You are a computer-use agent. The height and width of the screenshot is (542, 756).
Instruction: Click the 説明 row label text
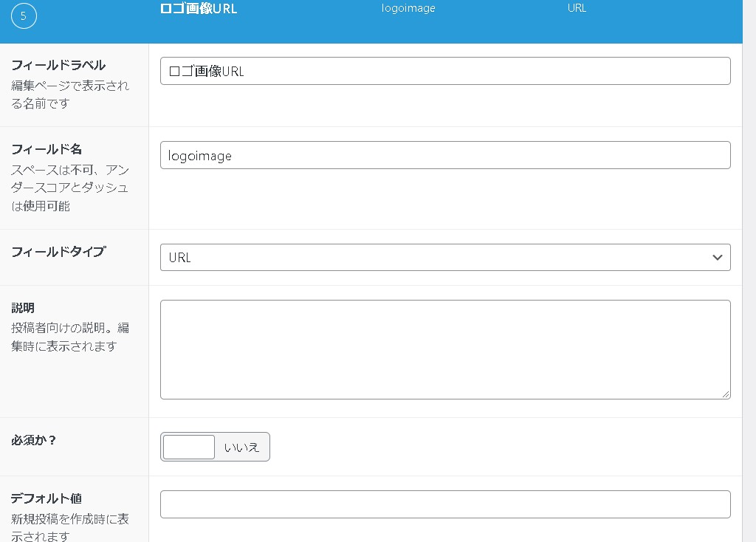(23, 307)
